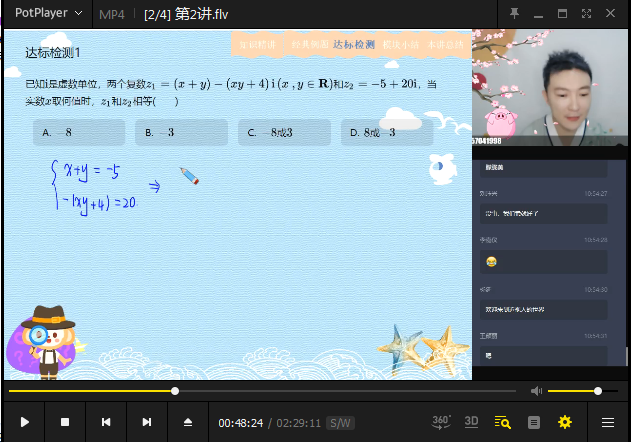This screenshot has width=631, height=442.
Task: Click the video seek progress bar
Action: coord(260,391)
